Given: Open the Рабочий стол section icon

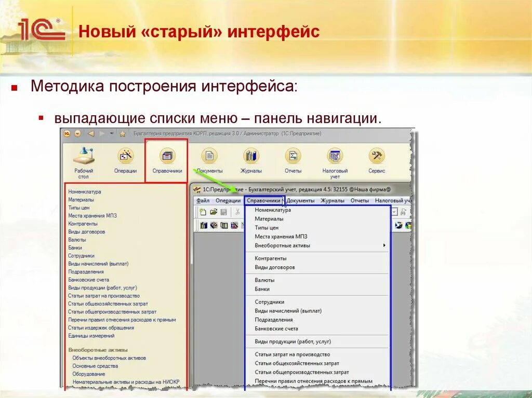Looking at the screenshot, I should 84,156.
